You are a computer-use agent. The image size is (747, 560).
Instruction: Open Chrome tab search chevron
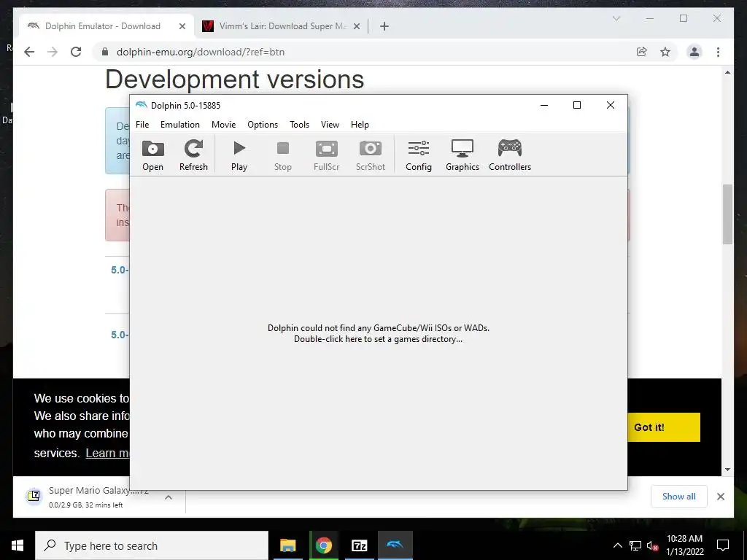click(x=616, y=18)
